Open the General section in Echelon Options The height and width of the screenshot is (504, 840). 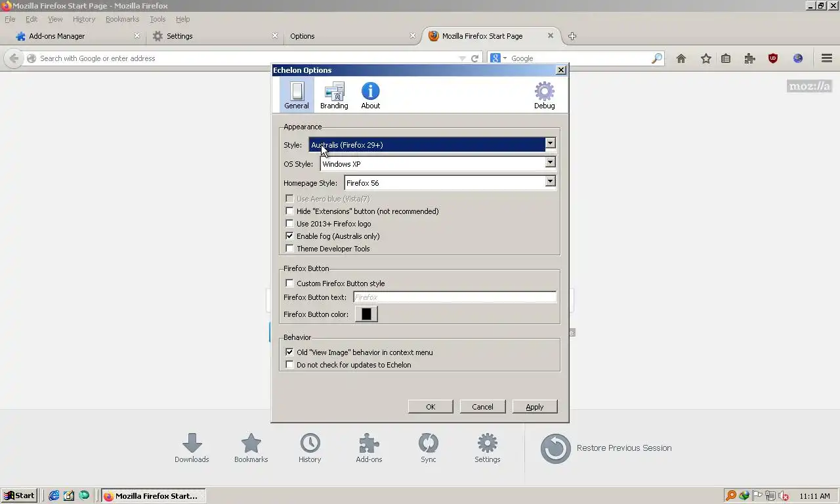(297, 94)
